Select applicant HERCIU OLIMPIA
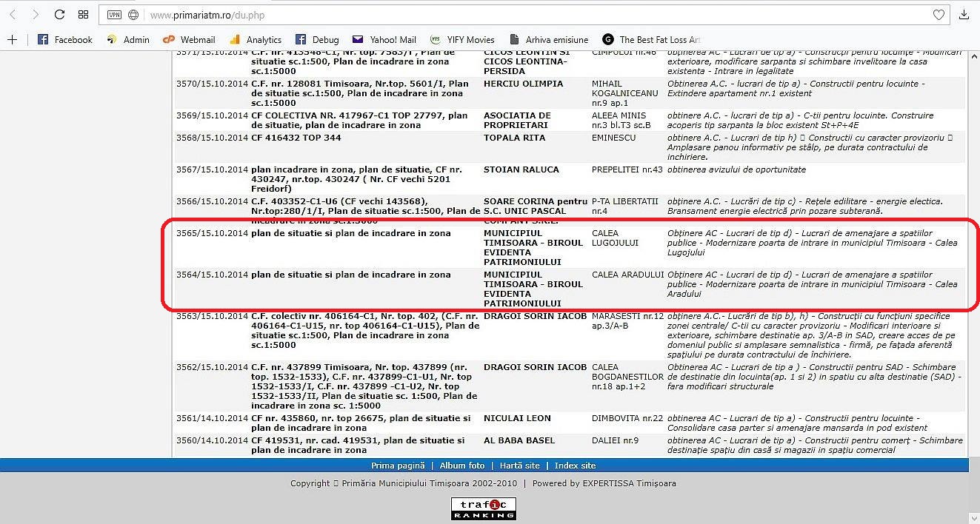The height and width of the screenshot is (524, 980). point(523,84)
